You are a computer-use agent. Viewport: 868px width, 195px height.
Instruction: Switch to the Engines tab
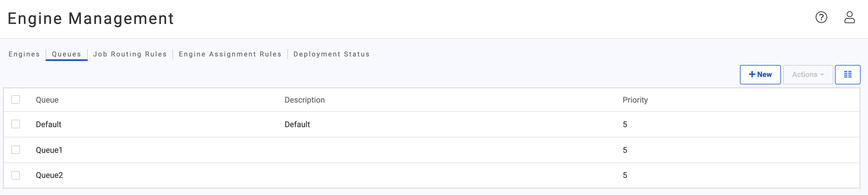[24, 54]
